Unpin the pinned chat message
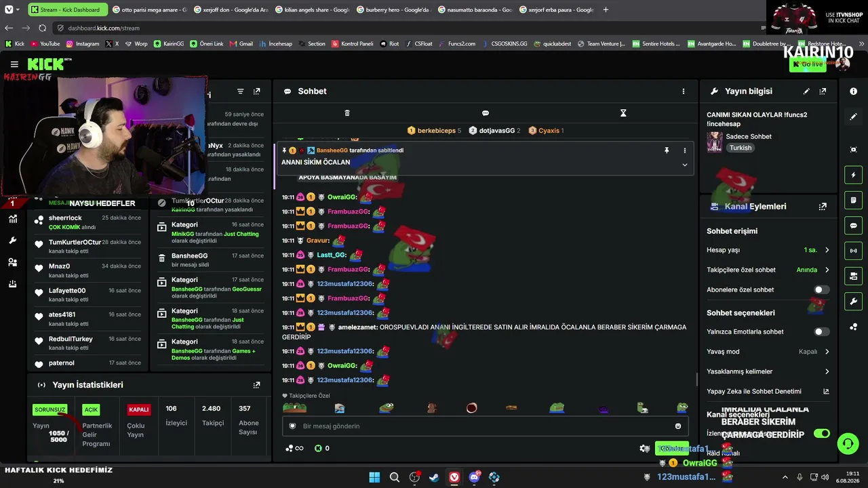The image size is (868, 488). (667, 150)
